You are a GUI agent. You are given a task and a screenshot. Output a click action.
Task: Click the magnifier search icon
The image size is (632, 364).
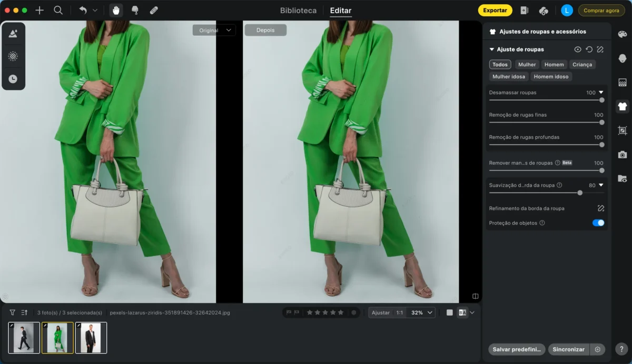click(x=58, y=10)
